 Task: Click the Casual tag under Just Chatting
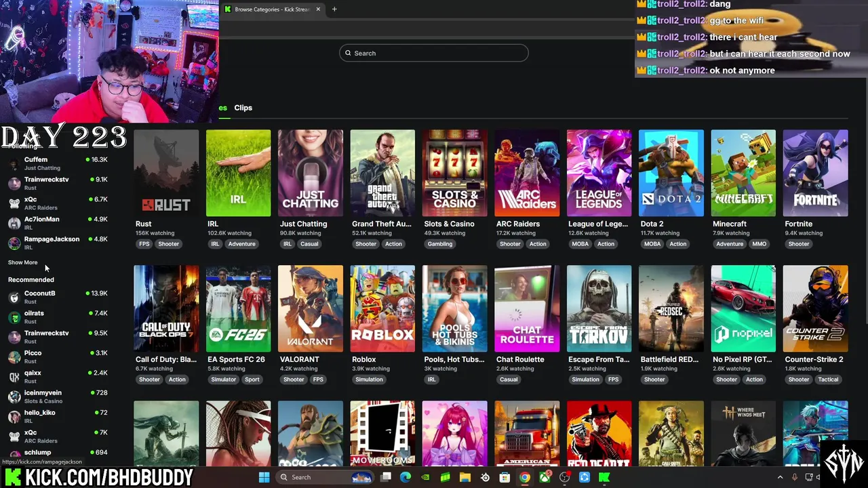(309, 244)
